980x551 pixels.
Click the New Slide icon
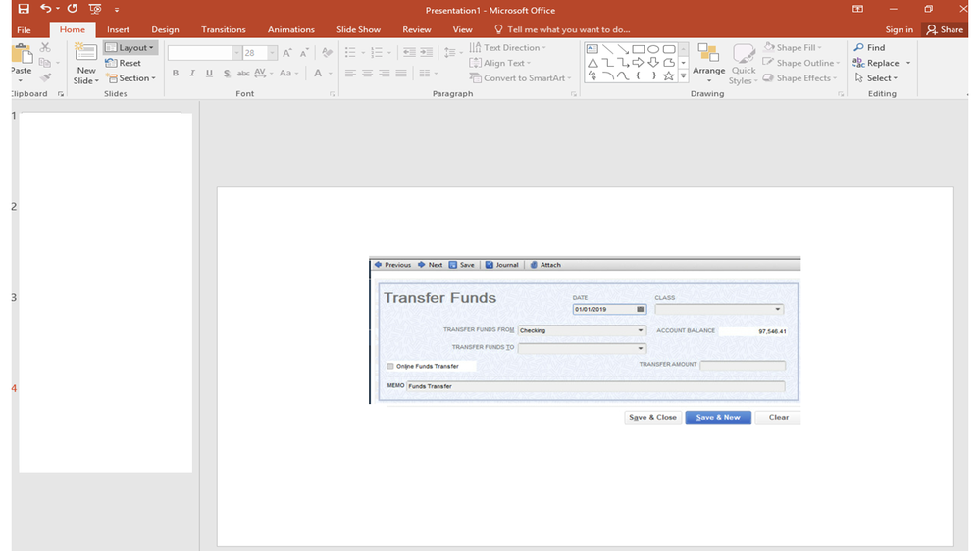click(86, 54)
